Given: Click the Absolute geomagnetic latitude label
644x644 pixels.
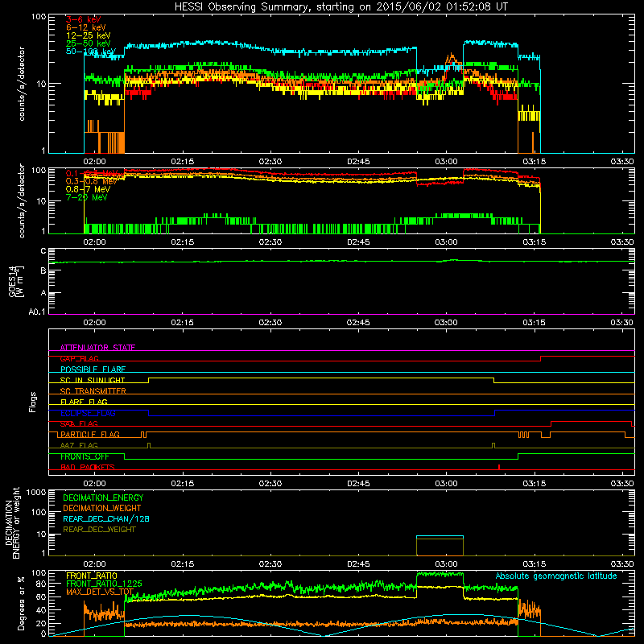Looking at the screenshot, I should tap(556, 576).
